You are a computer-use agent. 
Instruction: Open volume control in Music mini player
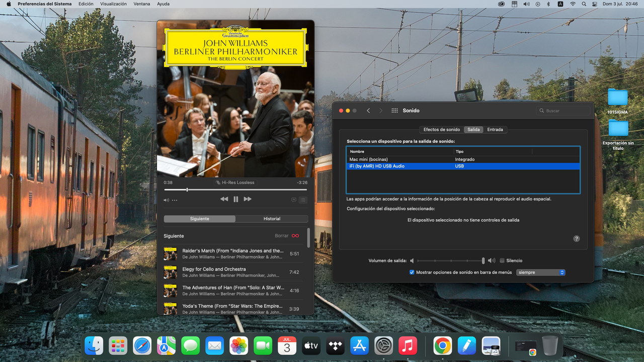coord(166,200)
